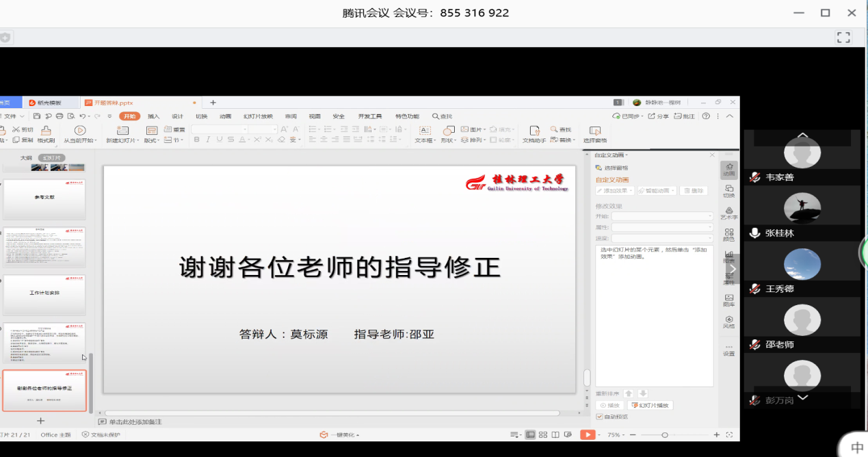Switch to the outline (大纲) view toggle
This screenshot has height=457, width=868.
point(26,157)
